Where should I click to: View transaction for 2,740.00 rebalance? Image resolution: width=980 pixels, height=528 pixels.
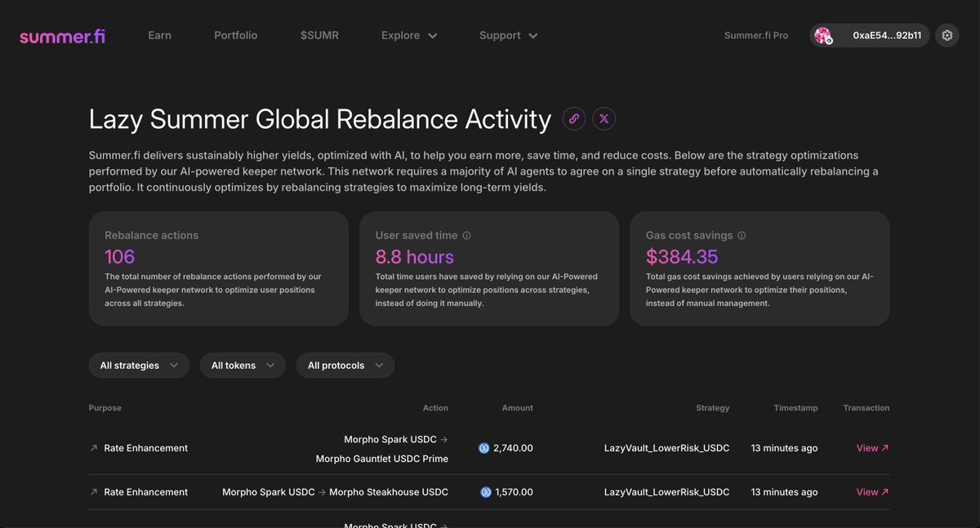(872, 448)
